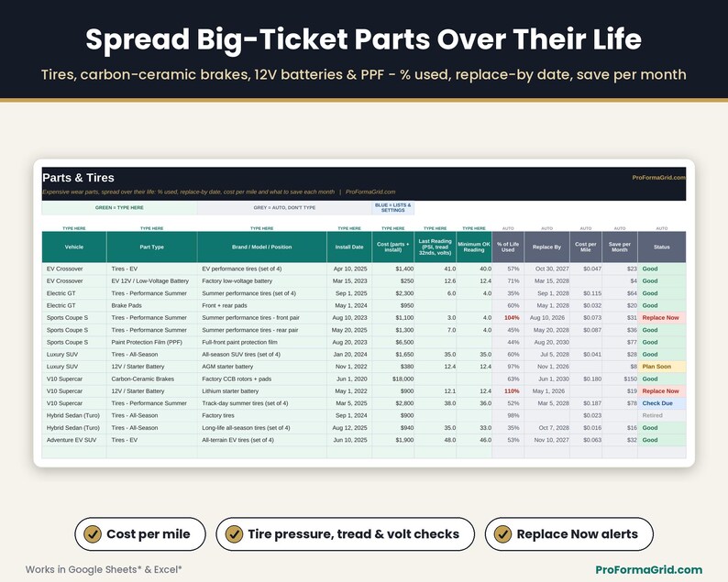The width and height of the screenshot is (728, 582).
Task: Select the Jul 5, 2028 replace-by date
Action: coord(547,354)
